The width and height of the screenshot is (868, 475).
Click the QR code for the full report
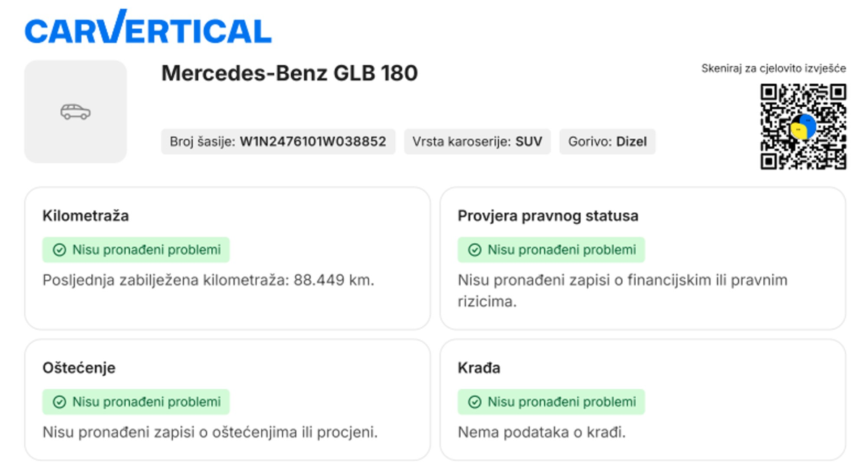(x=803, y=127)
